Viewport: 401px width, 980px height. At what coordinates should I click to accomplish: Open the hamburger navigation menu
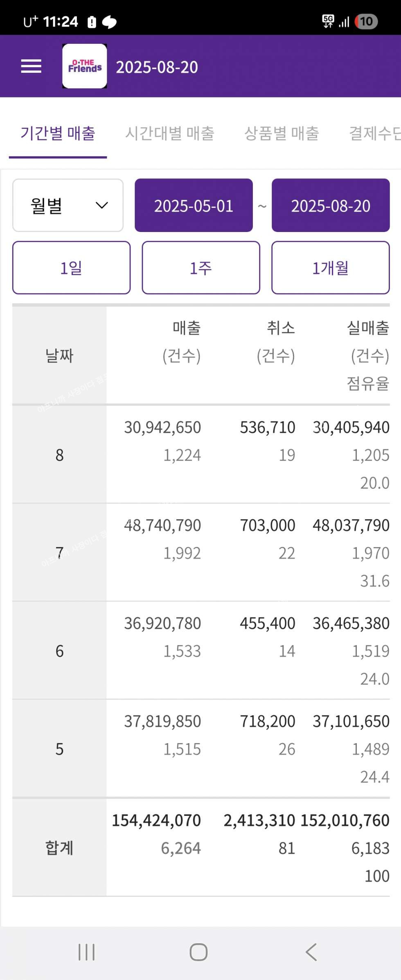[31, 66]
